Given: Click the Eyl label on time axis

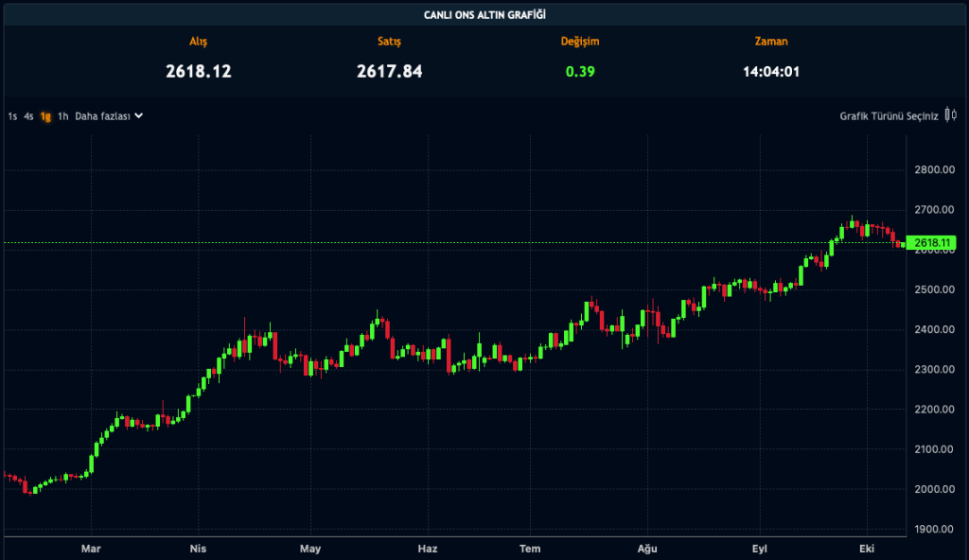Looking at the screenshot, I should click(760, 549).
